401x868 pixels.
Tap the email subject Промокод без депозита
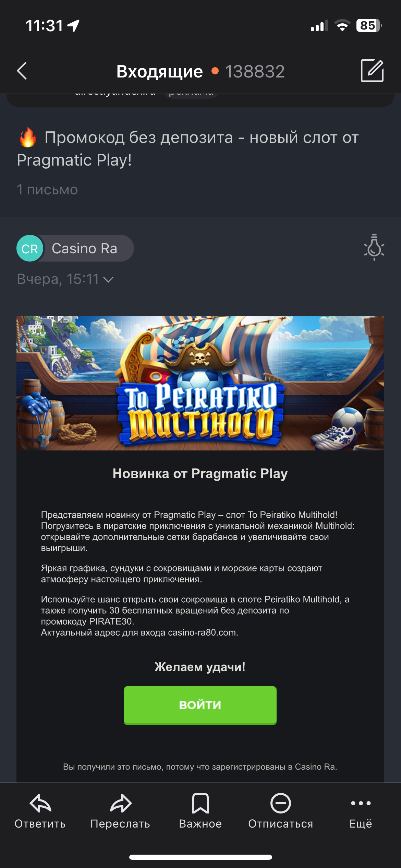click(188, 148)
